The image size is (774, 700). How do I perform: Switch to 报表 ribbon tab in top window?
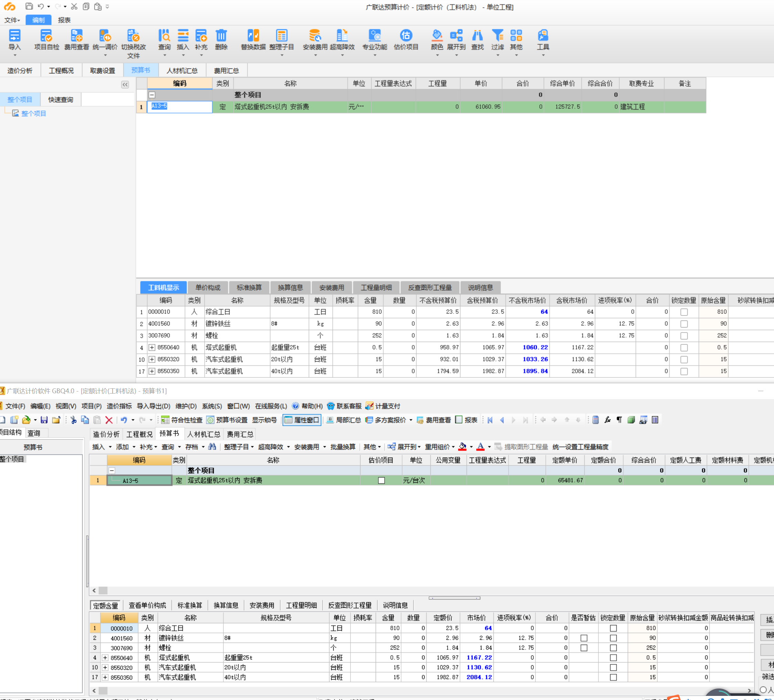tap(64, 20)
